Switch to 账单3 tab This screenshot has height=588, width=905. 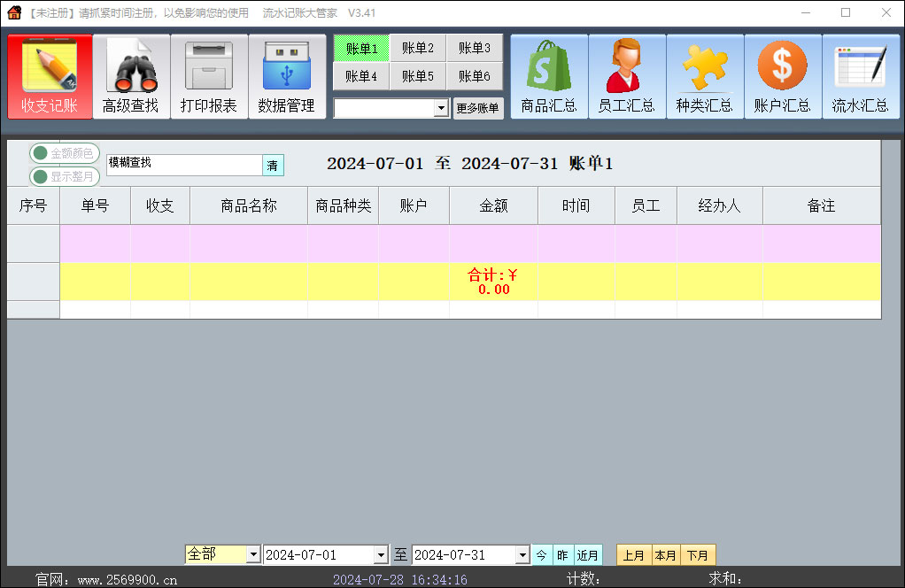475,48
